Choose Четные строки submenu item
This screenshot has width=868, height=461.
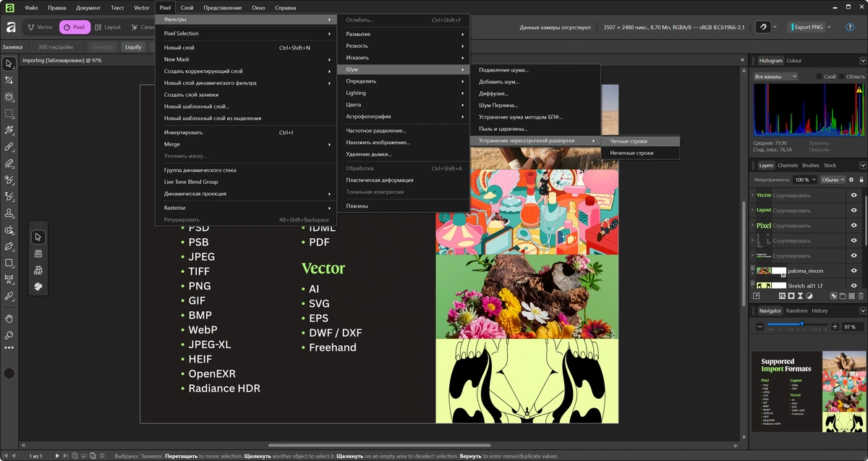[641, 141]
